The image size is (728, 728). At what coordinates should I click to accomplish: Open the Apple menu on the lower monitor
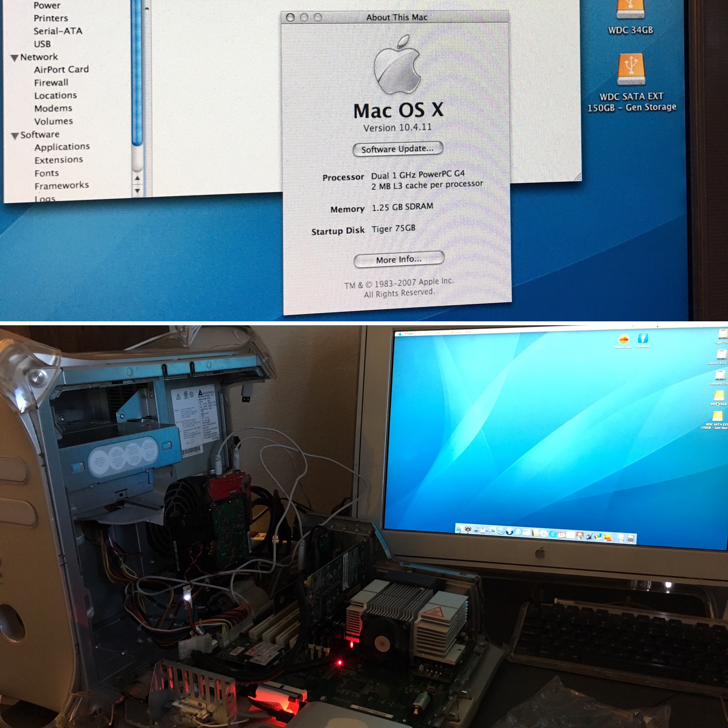tap(400, 334)
